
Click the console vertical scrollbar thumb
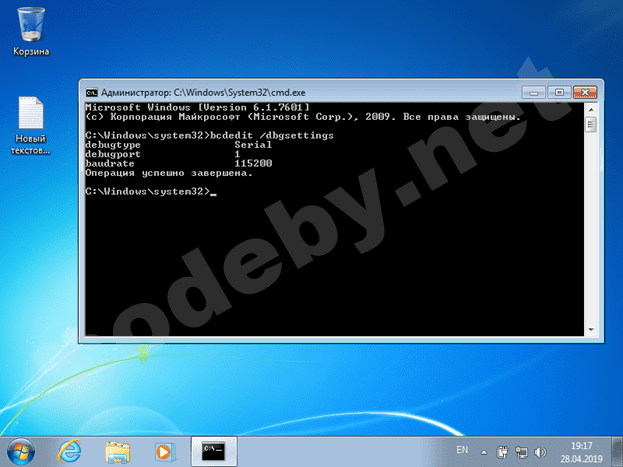(591, 125)
